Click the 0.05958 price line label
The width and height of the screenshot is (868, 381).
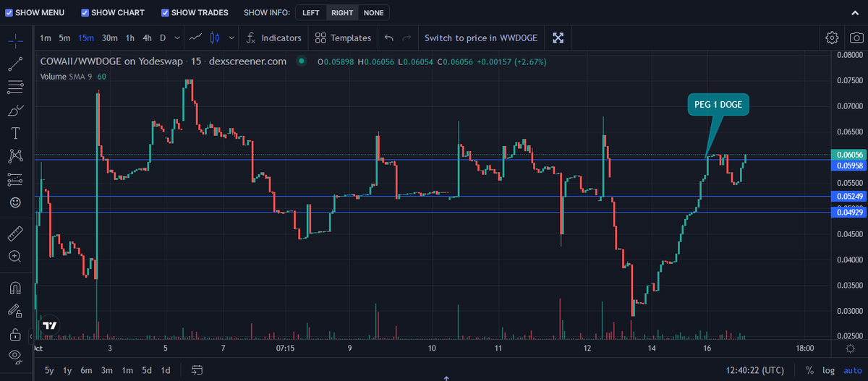pos(848,166)
